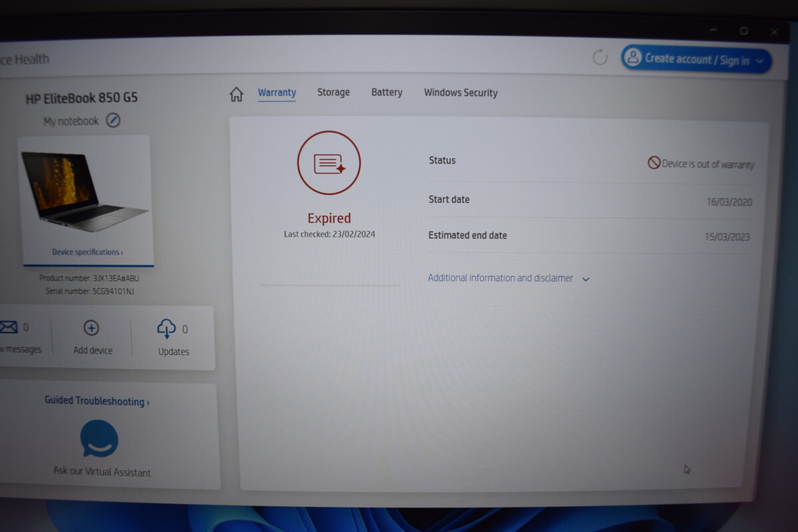Image resolution: width=798 pixels, height=532 pixels.
Task: Click Last checked: 23/02/2024 text
Action: (329, 234)
